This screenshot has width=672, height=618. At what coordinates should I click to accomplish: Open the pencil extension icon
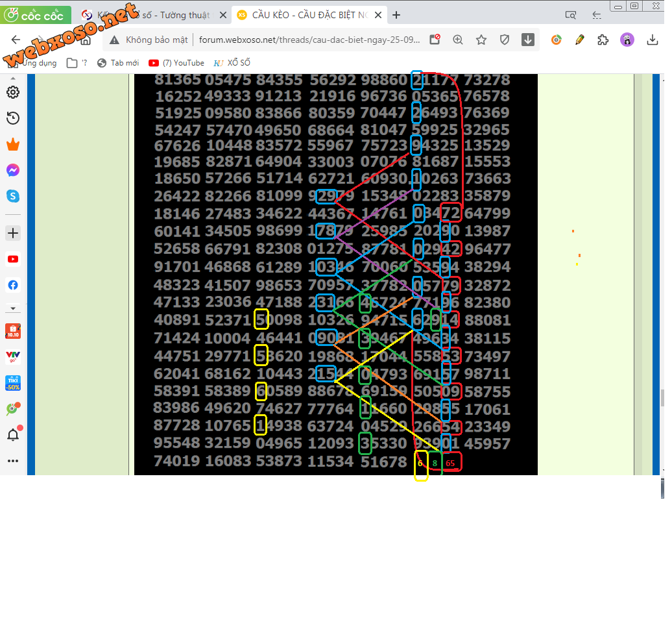580,40
